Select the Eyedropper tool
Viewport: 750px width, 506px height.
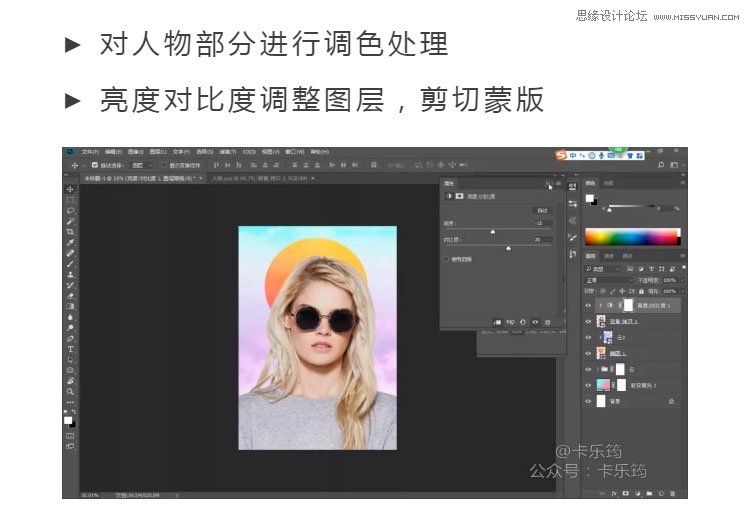[70, 242]
